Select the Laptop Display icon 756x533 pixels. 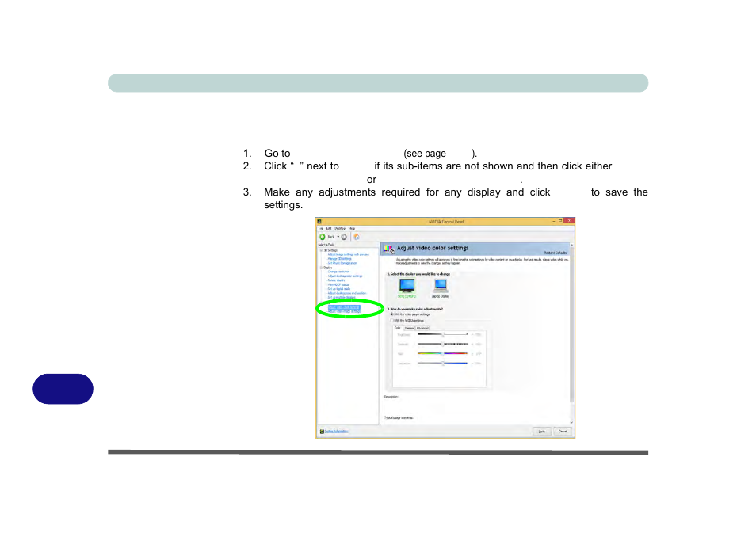click(x=441, y=286)
